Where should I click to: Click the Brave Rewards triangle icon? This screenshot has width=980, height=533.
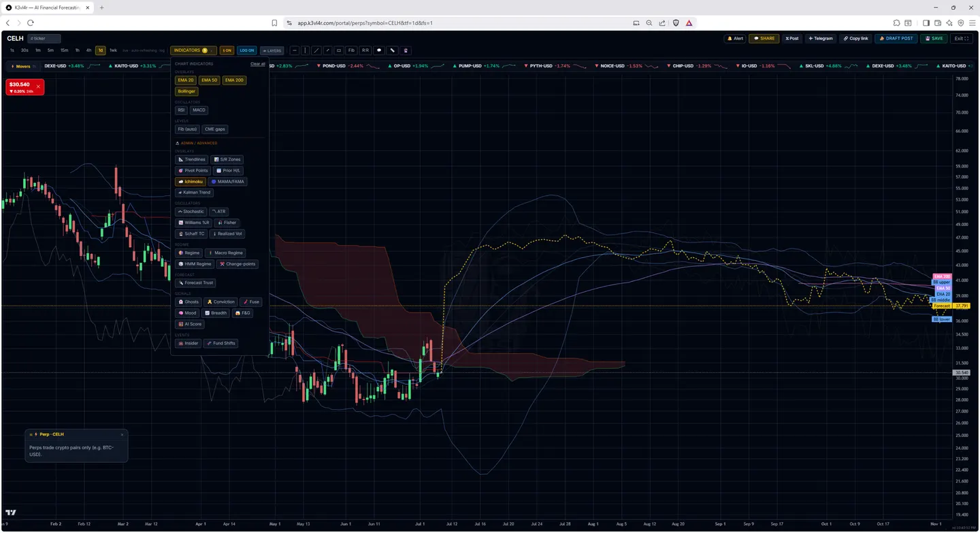click(x=689, y=22)
